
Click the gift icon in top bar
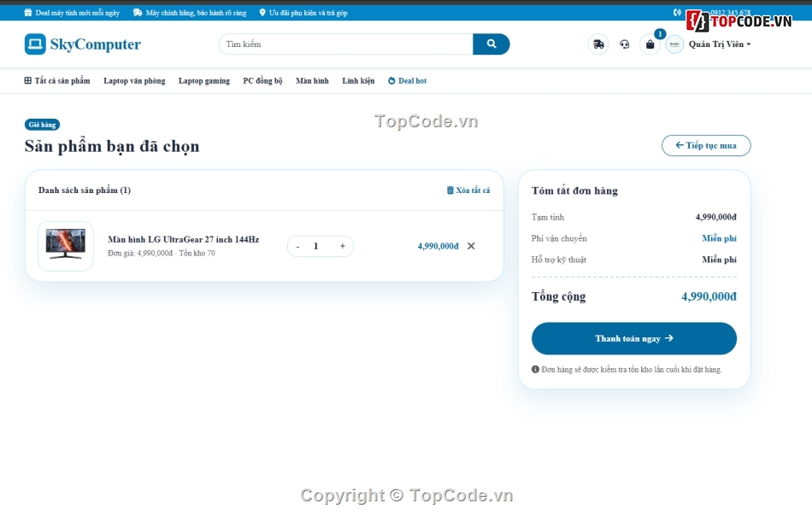[28, 13]
